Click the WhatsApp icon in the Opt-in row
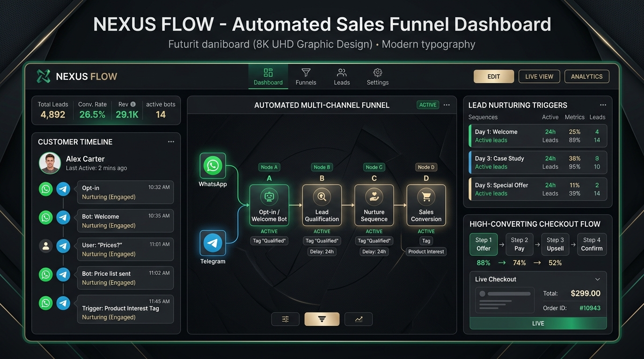This screenshot has width=644, height=359. (45, 189)
